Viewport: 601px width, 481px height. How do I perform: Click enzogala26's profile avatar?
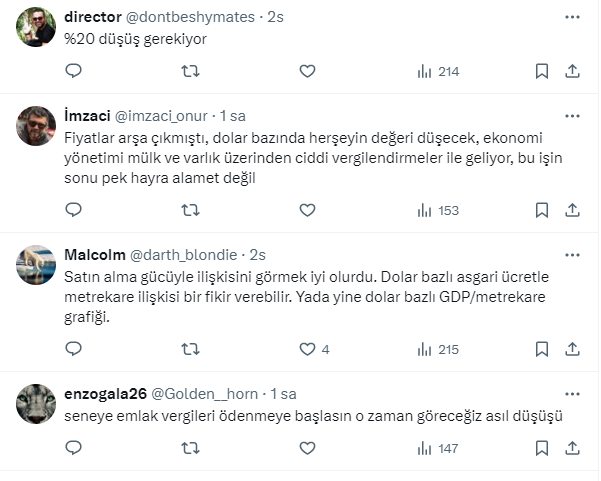[x=37, y=403]
